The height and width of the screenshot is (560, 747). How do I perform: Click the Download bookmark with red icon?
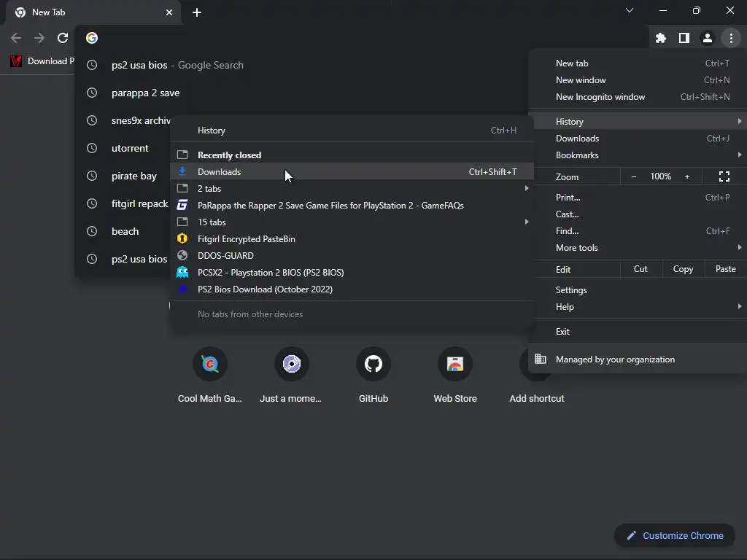(42, 61)
